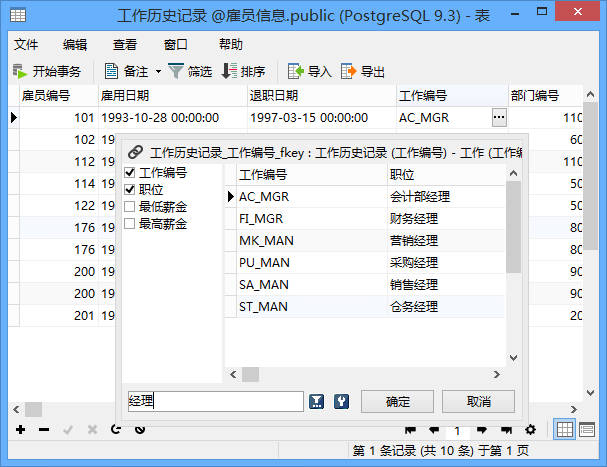Check the 最低薪金 column checkbox
Screen dimensions: 607x467
(130, 206)
